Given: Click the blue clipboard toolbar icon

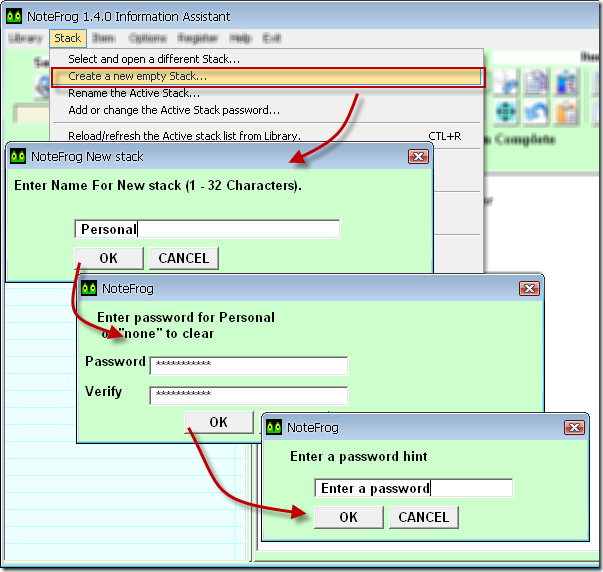Looking at the screenshot, I should click(566, 82).
